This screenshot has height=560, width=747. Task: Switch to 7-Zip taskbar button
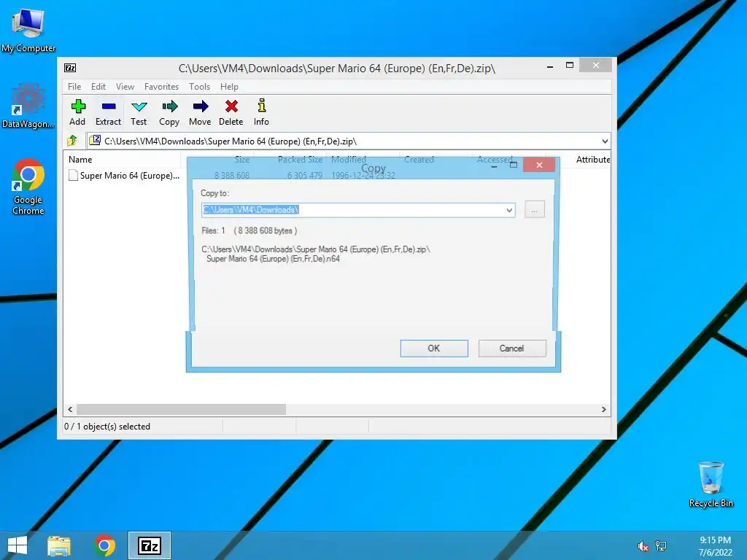(149, 545)
